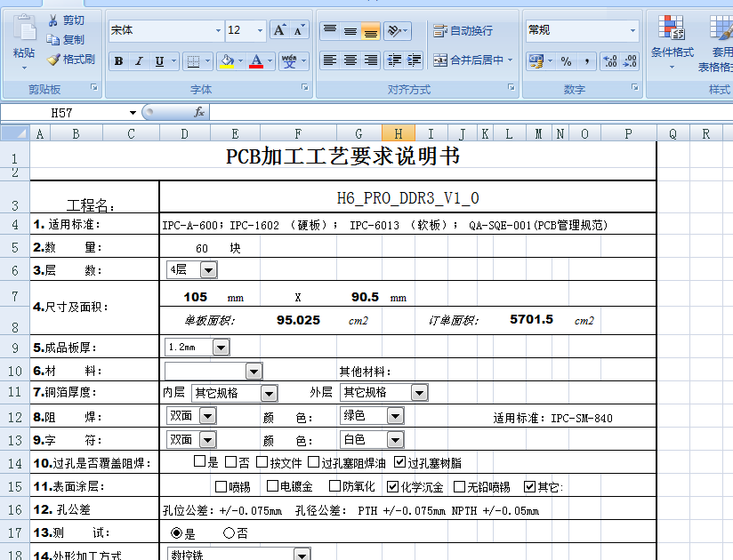Uncheck the 化学沉金 checkbox

[x=392, y=487]
